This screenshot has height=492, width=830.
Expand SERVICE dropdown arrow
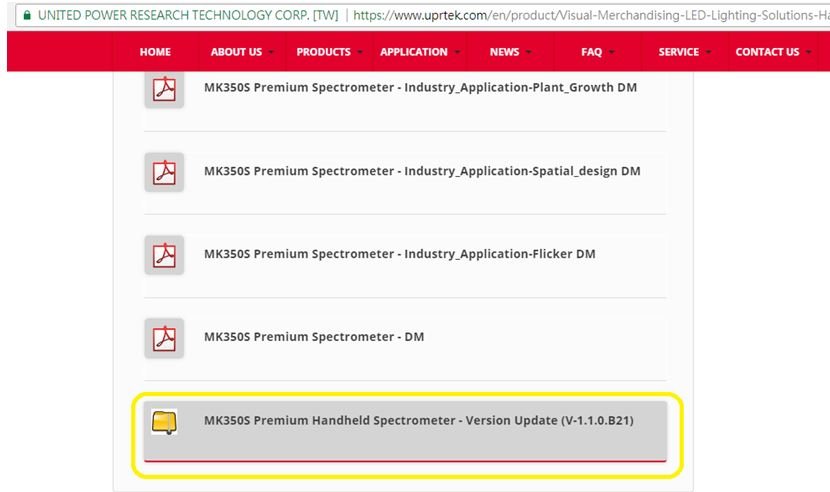[708, 52]
